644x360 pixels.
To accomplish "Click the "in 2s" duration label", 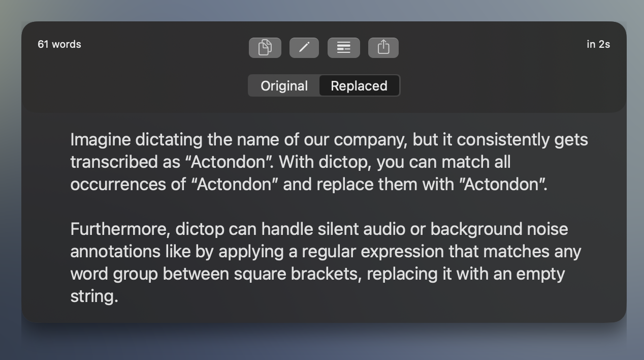I will click(598, 44).
